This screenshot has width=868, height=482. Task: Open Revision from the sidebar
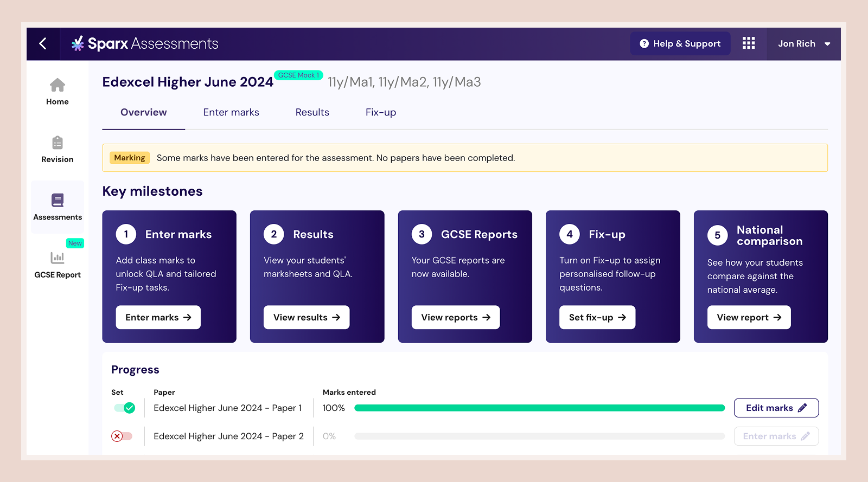point(58,150)
